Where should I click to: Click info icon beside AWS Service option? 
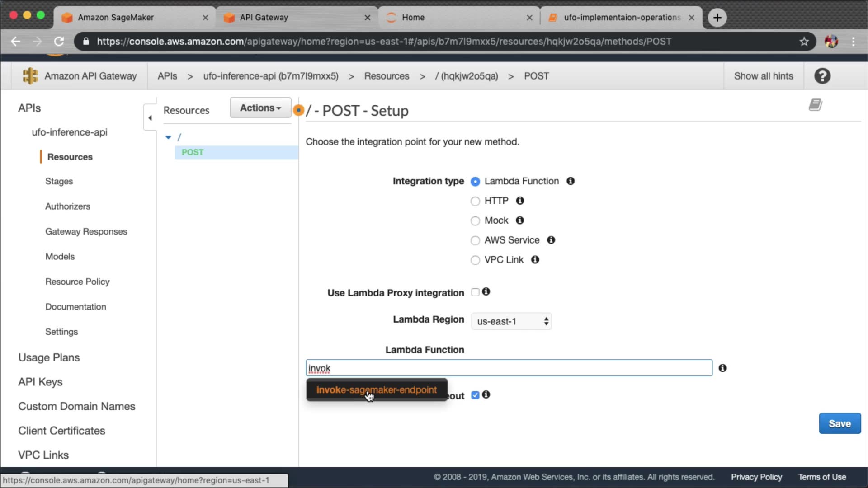coord(551,240)
